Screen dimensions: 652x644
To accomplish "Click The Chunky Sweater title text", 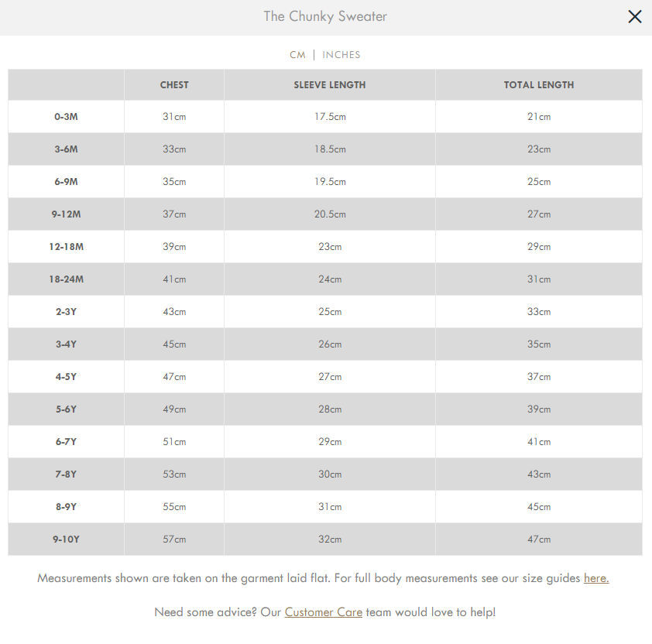I will 325,16.
